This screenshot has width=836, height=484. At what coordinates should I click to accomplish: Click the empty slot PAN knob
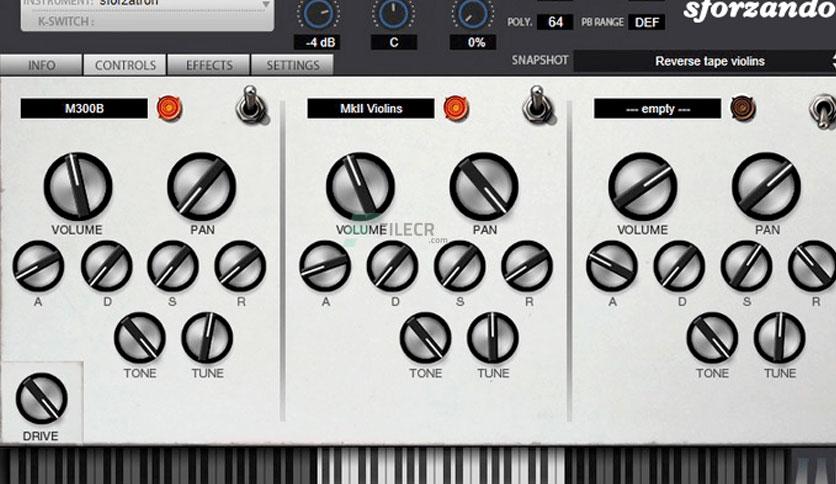tap(766, 187)
